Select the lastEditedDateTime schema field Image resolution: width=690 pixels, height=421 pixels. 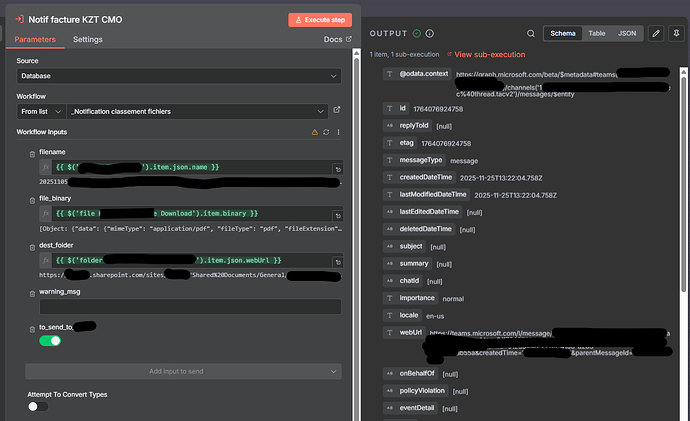pyautogui.click(x=422, y=212)
